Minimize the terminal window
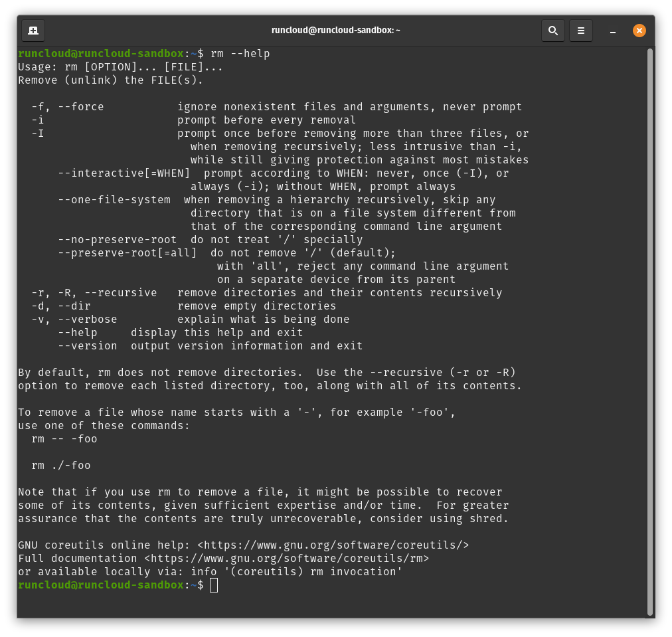This screenshot has width=672, height=637. pos(612,31)
